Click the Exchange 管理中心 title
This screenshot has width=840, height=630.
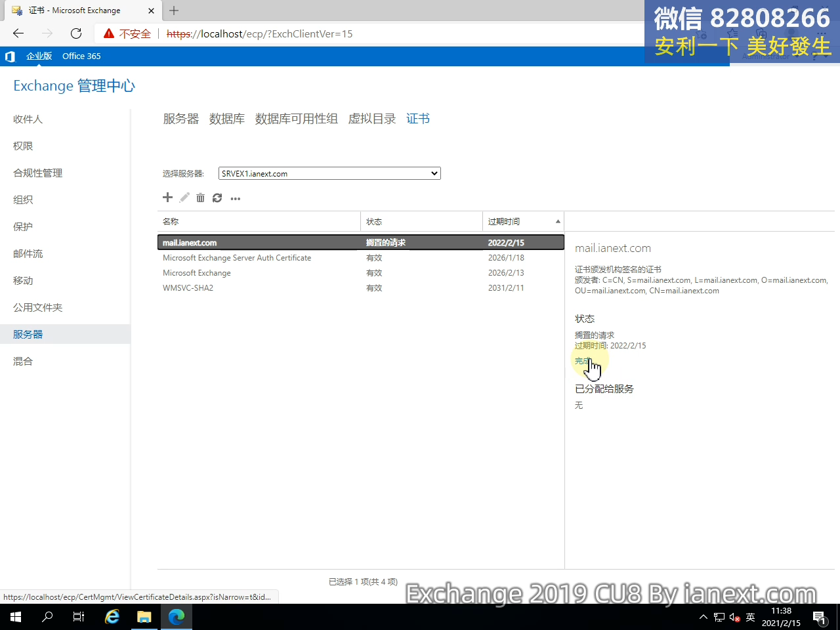tap(74, 86)
